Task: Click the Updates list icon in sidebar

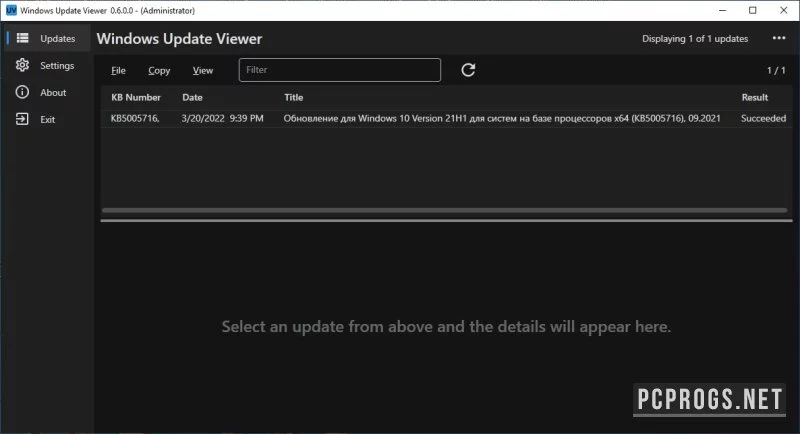Action: coord(22,38)
